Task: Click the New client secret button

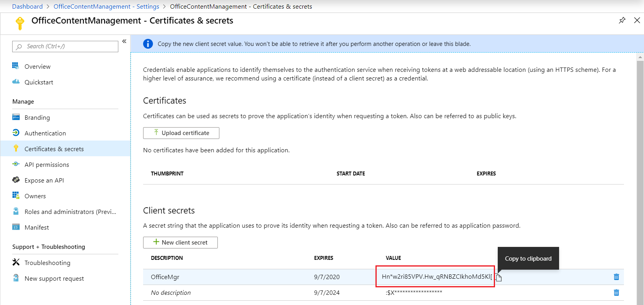Action: (180, 243)
